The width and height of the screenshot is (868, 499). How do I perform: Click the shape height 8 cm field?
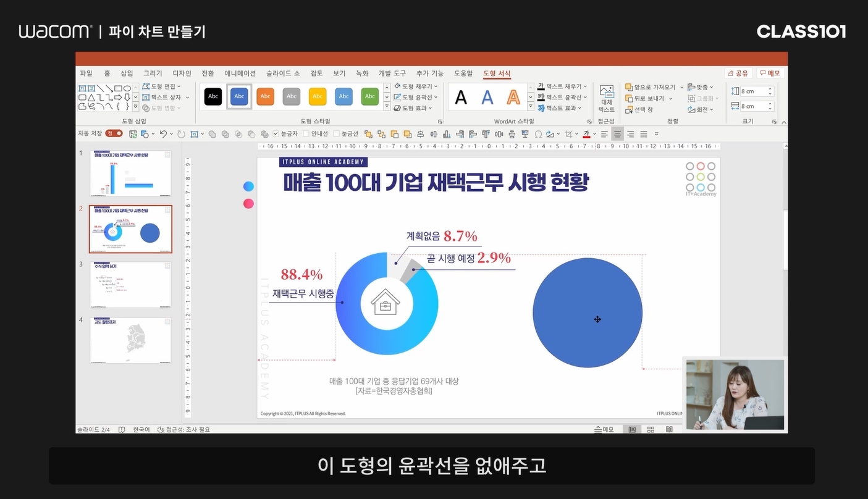click(x=756, y=91)
